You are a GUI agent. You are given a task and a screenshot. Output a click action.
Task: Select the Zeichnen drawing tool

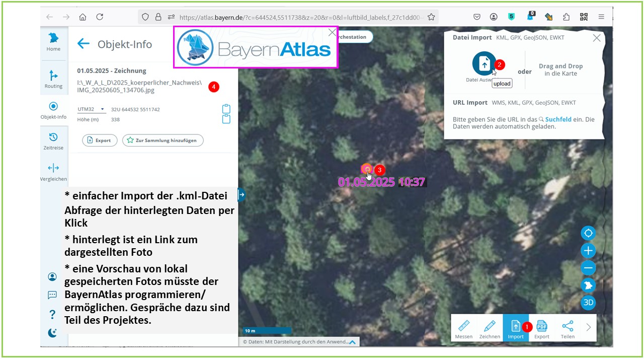(x=490, y=328)
